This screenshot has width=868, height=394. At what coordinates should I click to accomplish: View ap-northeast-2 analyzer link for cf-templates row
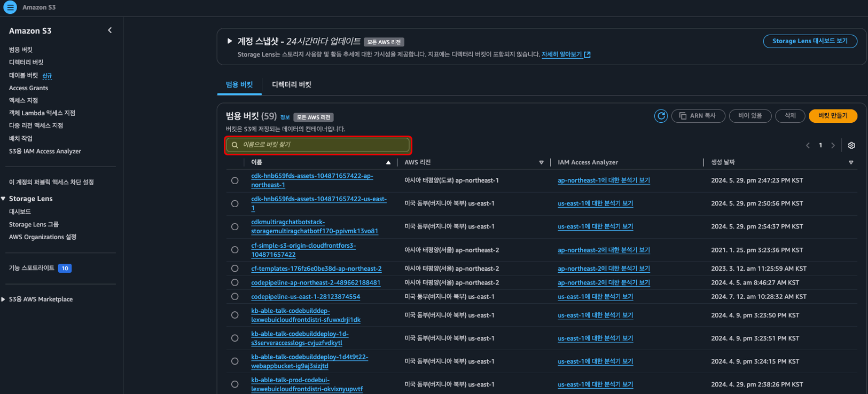(x=604, y=269)
